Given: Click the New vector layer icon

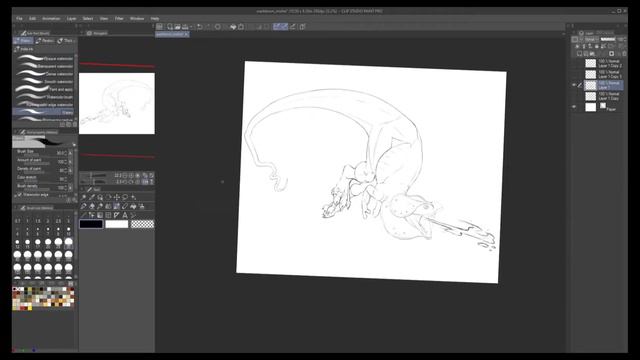Looking at the screenshot, I should [x=586, y=53].
